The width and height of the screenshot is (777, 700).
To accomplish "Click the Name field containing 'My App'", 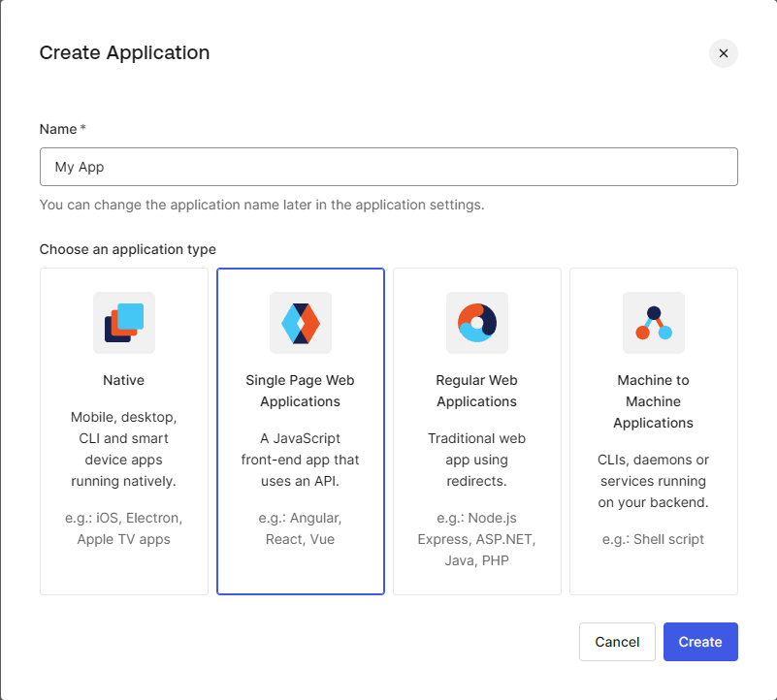I will click(388, 167).
